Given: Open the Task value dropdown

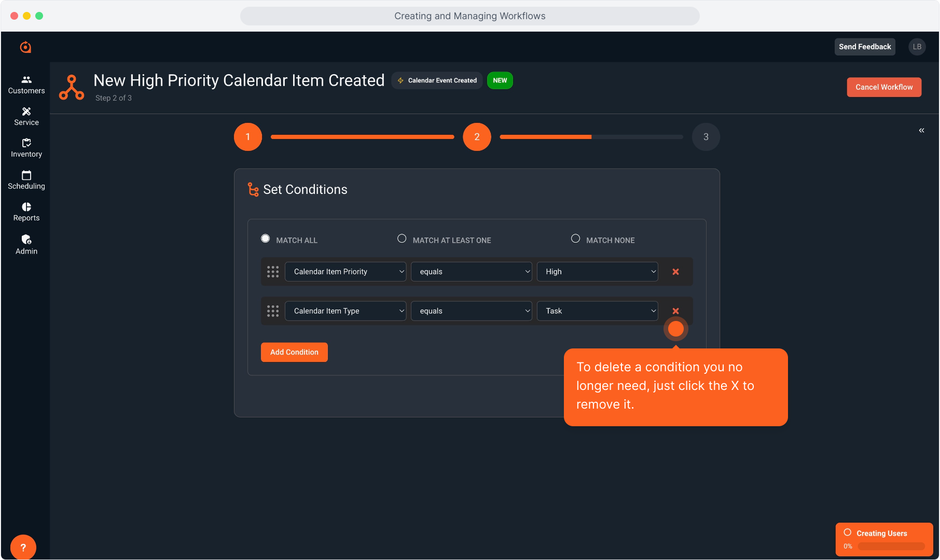Looking at the screenshot, I should (597, 311).
